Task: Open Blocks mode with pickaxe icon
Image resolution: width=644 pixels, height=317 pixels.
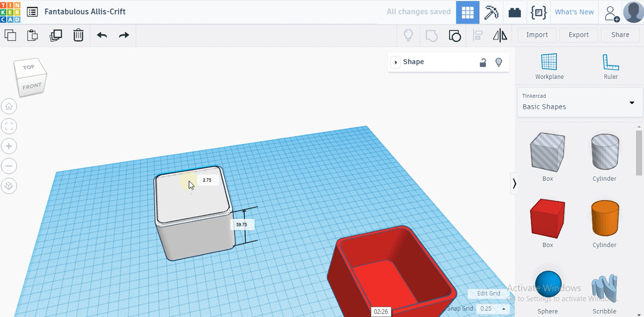Action: tap(491, 12)
